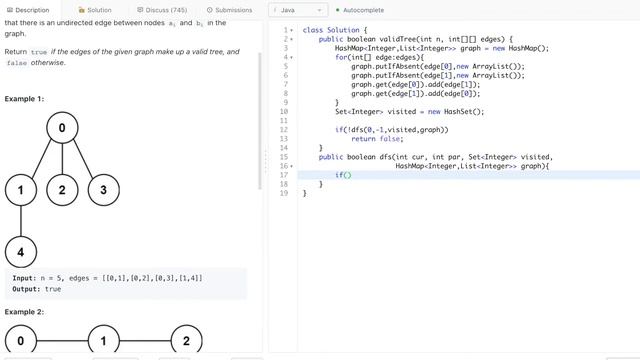Click the Submissions clock icon
This screenshot has width=640, height=360.
click(209, 10)
